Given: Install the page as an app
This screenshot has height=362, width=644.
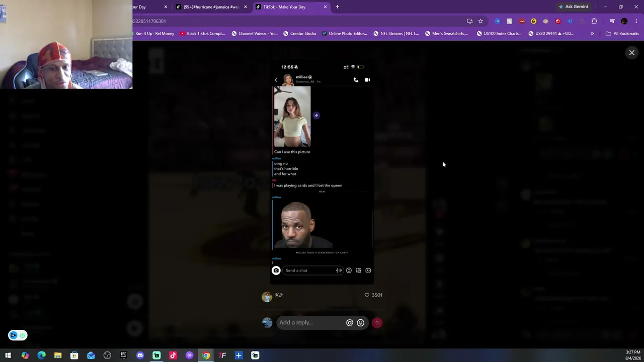Looking at the screenshot, I should [x=469, y=21].
